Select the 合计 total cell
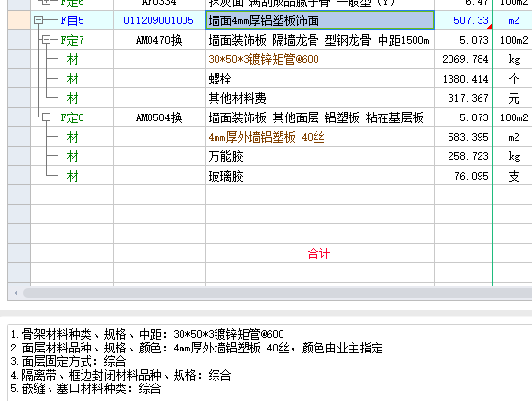Screen dimensions: 532x401 coord(318,253)
